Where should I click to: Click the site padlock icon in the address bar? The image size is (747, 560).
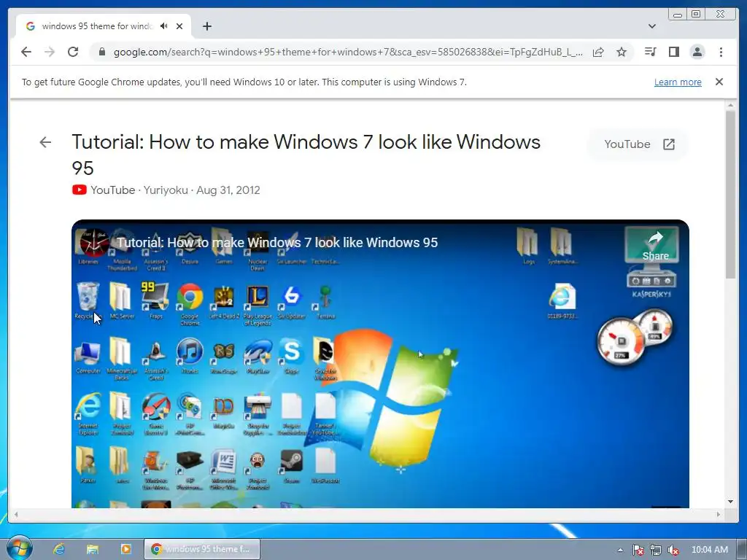[101, 52]
